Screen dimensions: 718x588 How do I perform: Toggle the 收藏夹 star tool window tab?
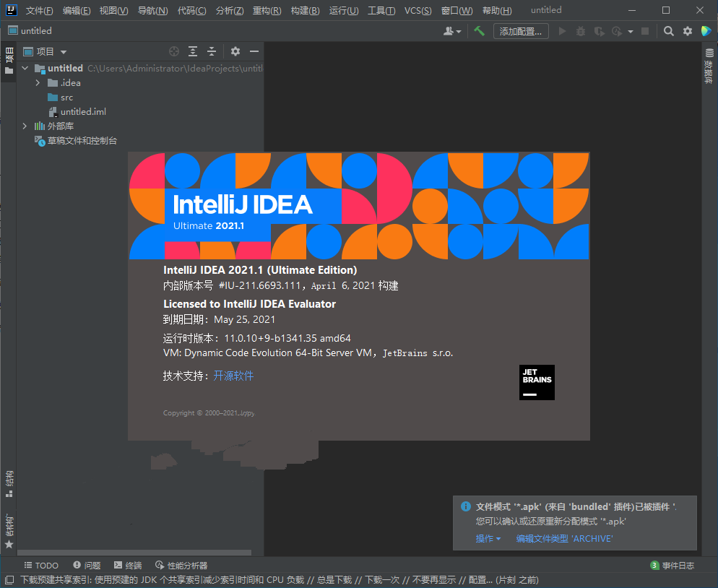click(x=9, y=532)
